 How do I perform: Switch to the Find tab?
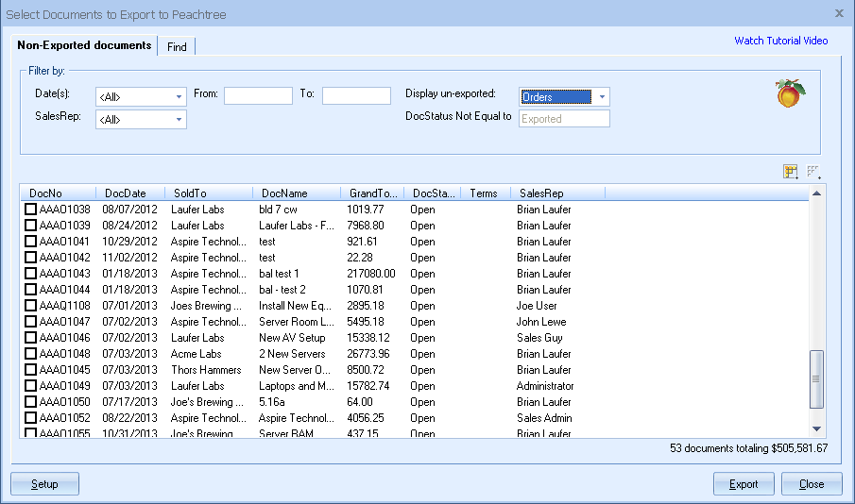coord(177,46)
